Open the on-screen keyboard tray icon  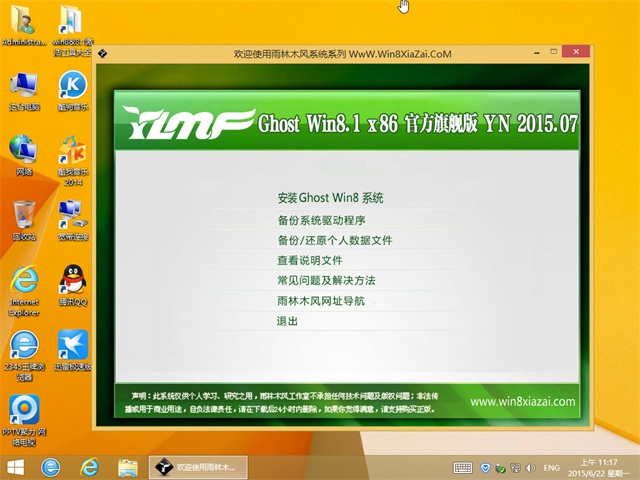click(462, 467)
